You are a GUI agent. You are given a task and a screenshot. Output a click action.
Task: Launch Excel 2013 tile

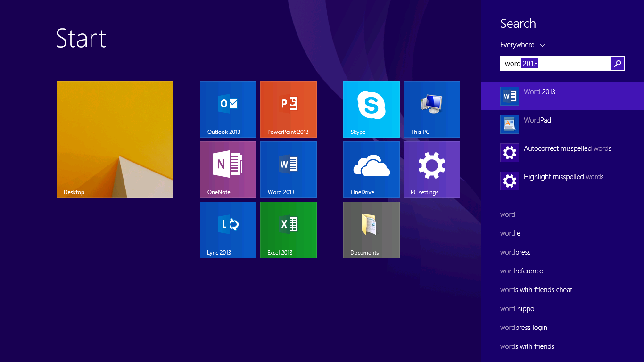(x=289, y=230)
